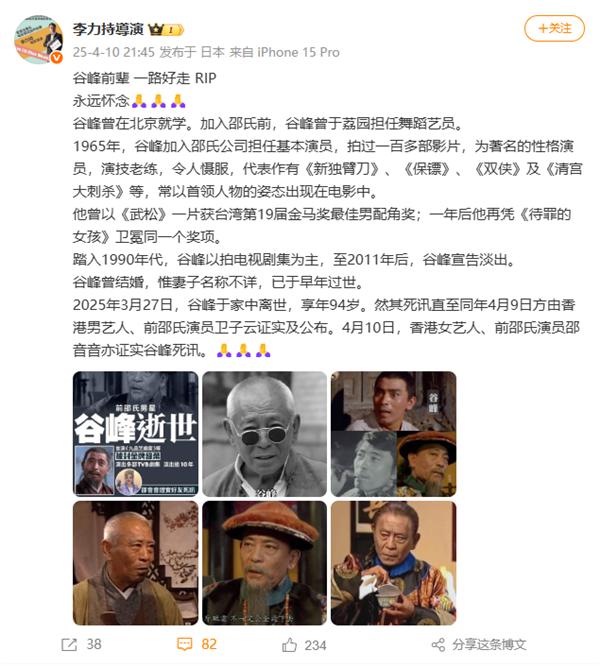Click the share icon next to 分享这条博文
600x667 pixels.
tap(438, 644)
